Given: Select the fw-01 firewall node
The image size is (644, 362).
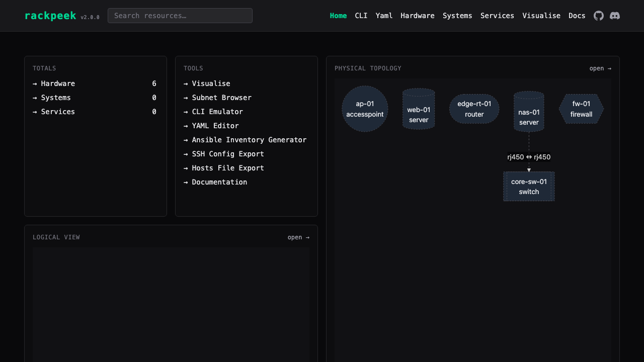Looking at the screenshot, I should click(x=581, y=109).
